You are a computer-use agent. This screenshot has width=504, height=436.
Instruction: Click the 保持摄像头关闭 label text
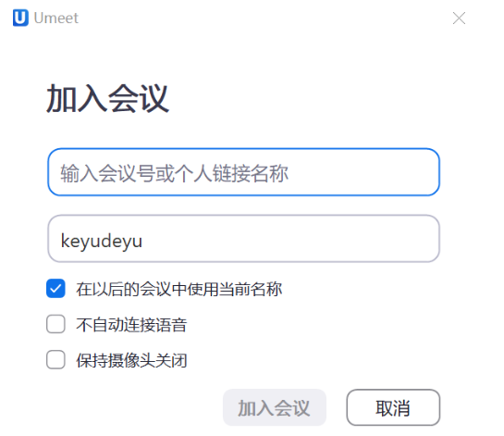tap(131, 360)
